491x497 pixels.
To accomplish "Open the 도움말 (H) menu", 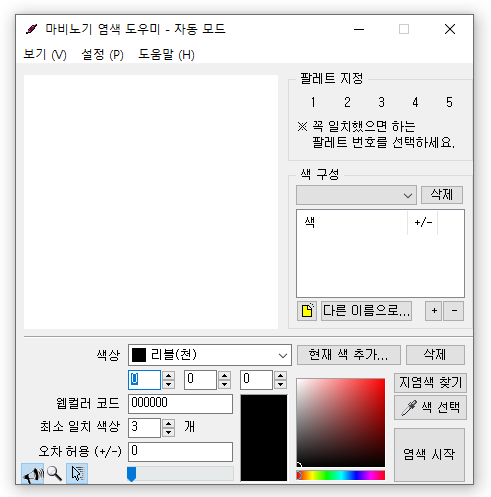I will tap(166, 54).
